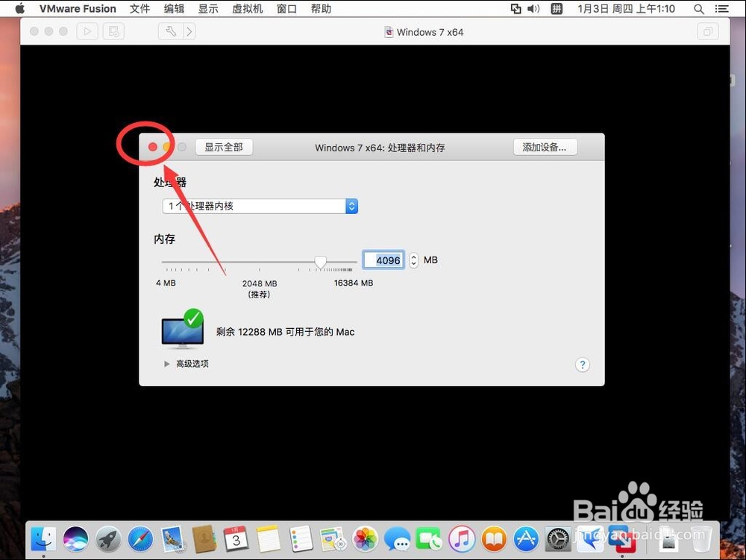
Task: Click the memory MB stepper arrows
Action: [413, 260]
